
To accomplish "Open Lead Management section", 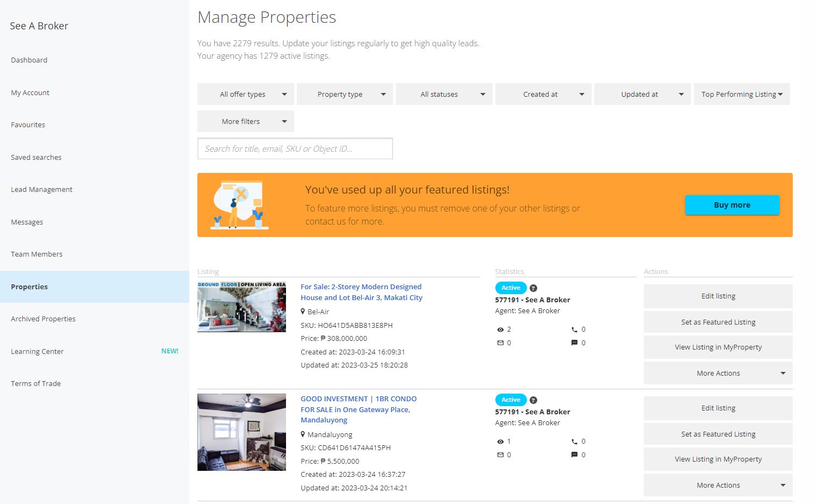I will (x=95, y=190).
